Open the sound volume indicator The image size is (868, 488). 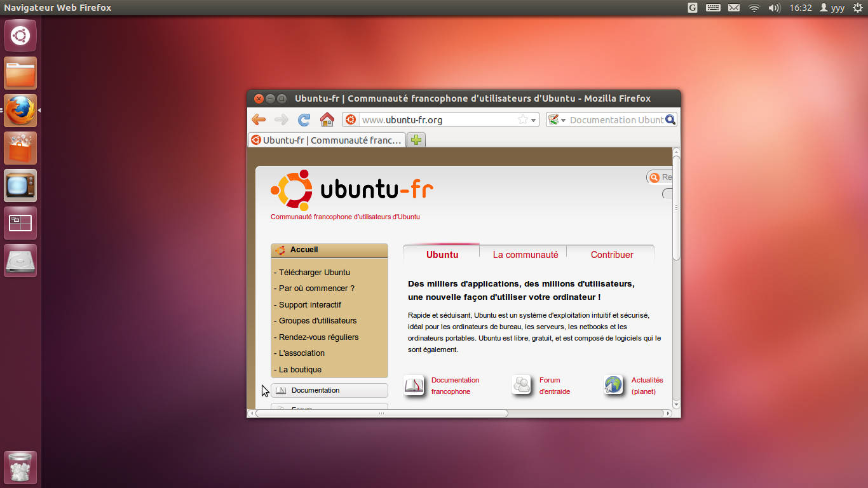click(x=774, y=8)
